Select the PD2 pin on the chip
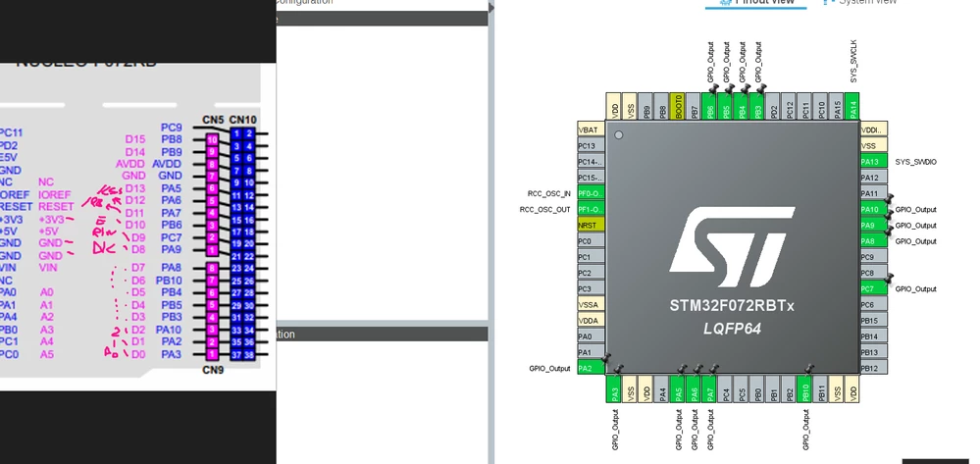The image size is (980, 464). [772, 106]
